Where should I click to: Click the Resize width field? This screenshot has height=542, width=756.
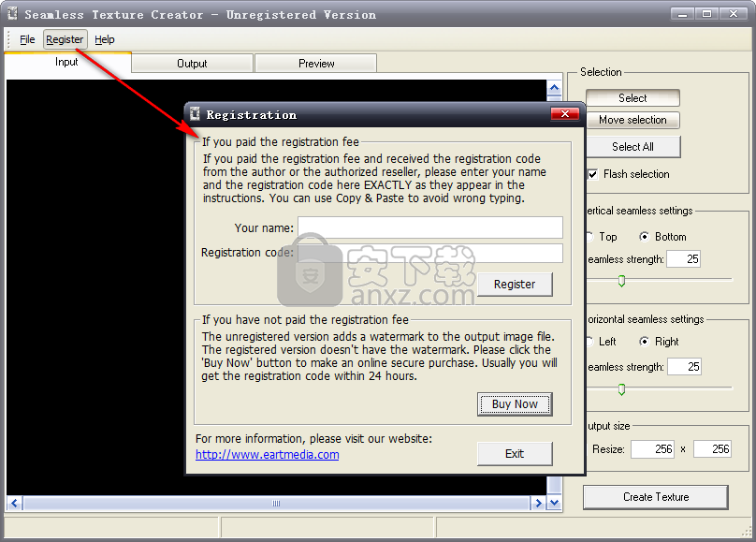click(x=653, y=449)
